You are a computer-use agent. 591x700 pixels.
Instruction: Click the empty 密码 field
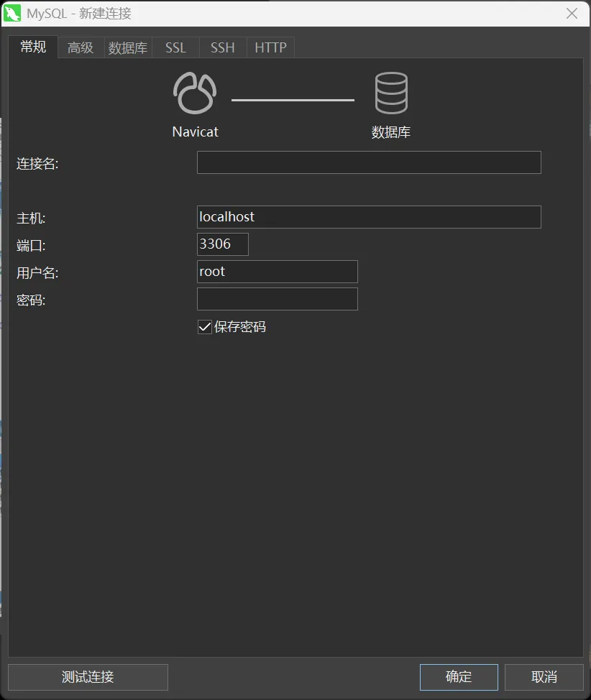click(278, 299)
